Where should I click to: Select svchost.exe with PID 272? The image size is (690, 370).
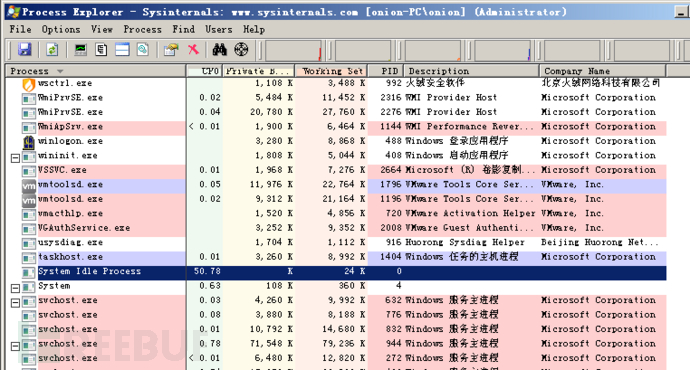pos(67,358)
